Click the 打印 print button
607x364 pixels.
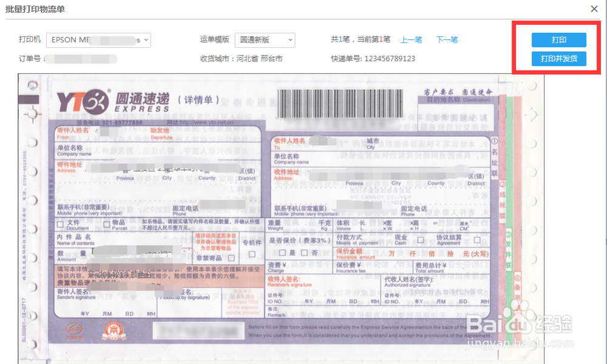(x=558, y=39)
